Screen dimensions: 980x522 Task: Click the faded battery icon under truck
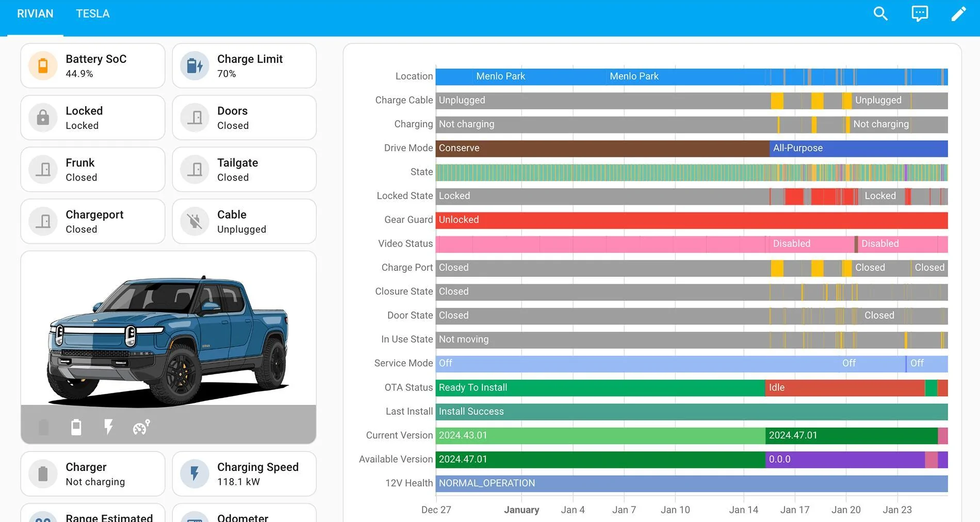click(44, 427)
